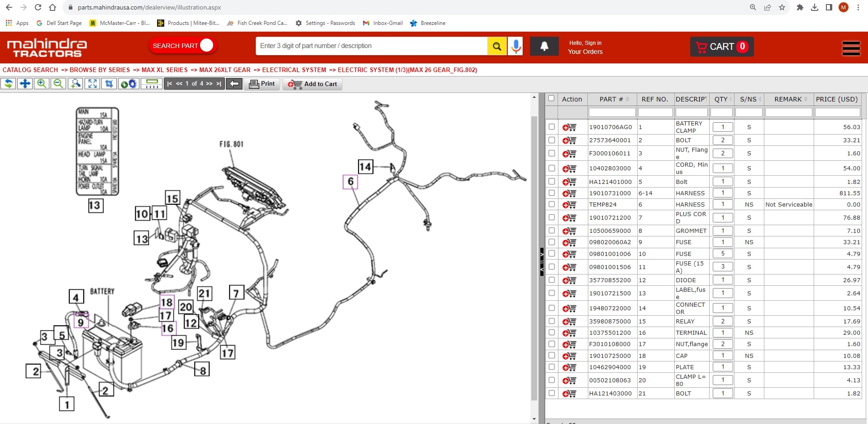Sort by the REMARK column

[x=788, y=99]
